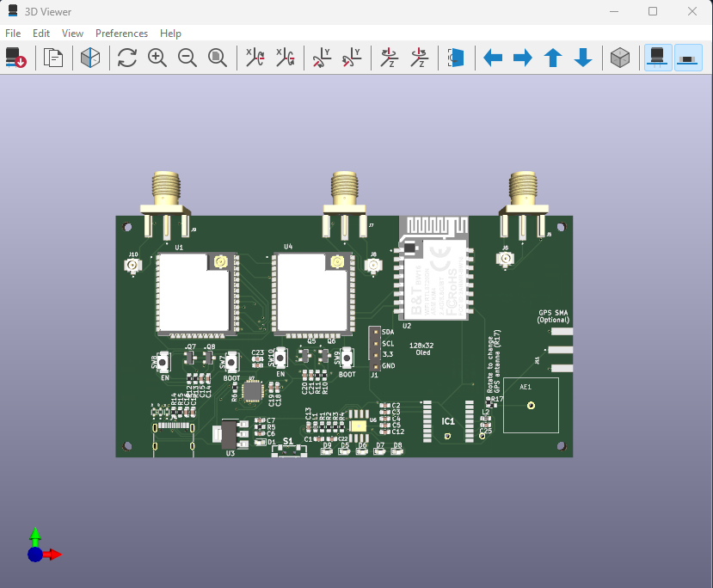This screenshot has height=588, width=713.
Task: Copy the 3D image to clipboard
Action: [x=53, y=58]
